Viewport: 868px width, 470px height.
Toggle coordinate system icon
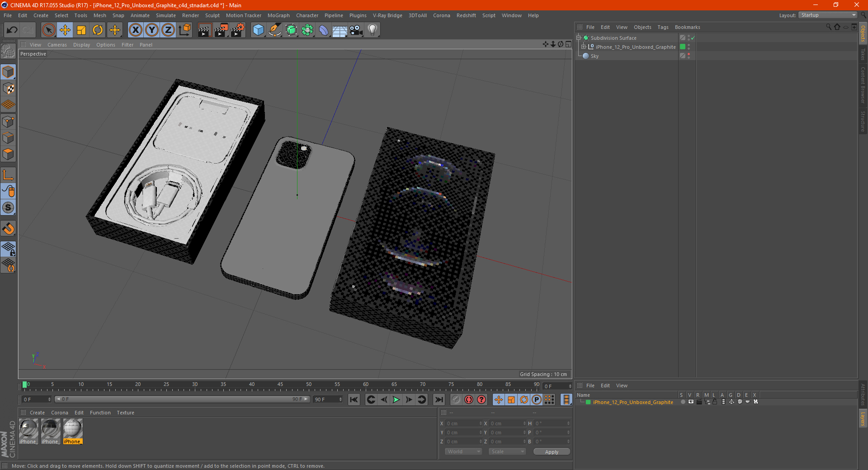(x=184, y=30)
